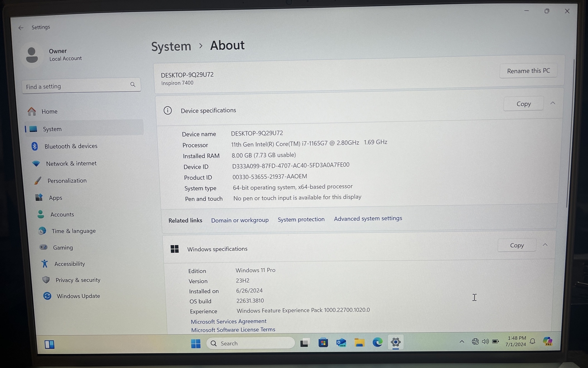Viewport: 588px width, 368px height.
Task: Click the Settings gear on taskbar
Action: [x=395, y=342]
